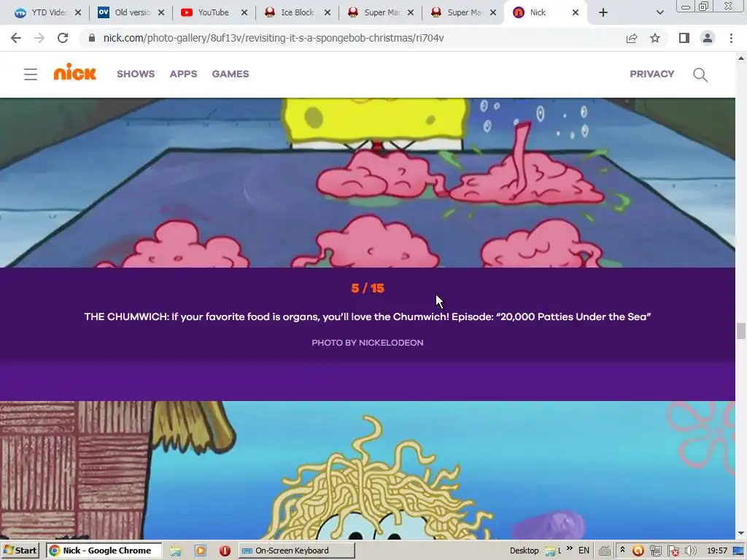747x560 pixels.
Task: Open a new browser tab
Action: 603,12
